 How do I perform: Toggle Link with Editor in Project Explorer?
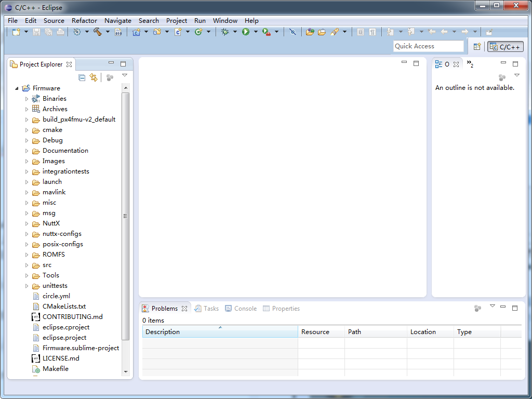[94, 77]
